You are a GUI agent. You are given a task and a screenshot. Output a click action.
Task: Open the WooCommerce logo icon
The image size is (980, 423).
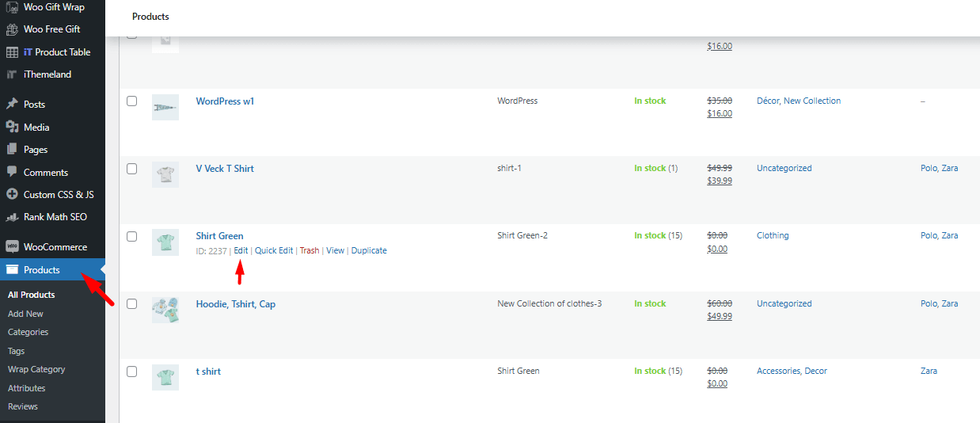point(11,246)
